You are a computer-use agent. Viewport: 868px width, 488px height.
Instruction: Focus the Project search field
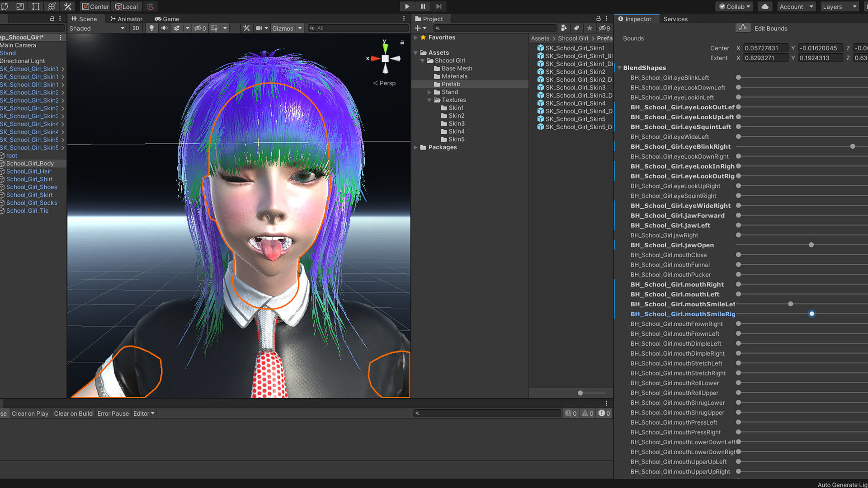[x=495, y=28]
